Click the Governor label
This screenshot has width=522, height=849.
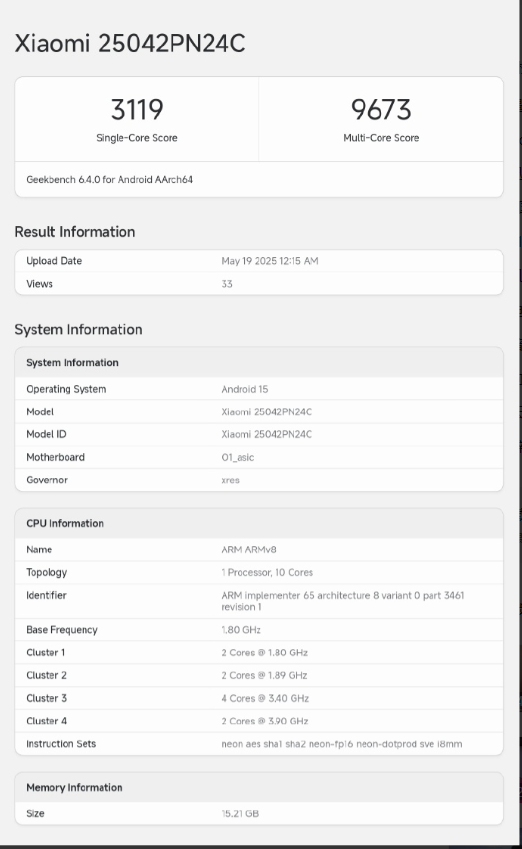(x=47, y=480)
